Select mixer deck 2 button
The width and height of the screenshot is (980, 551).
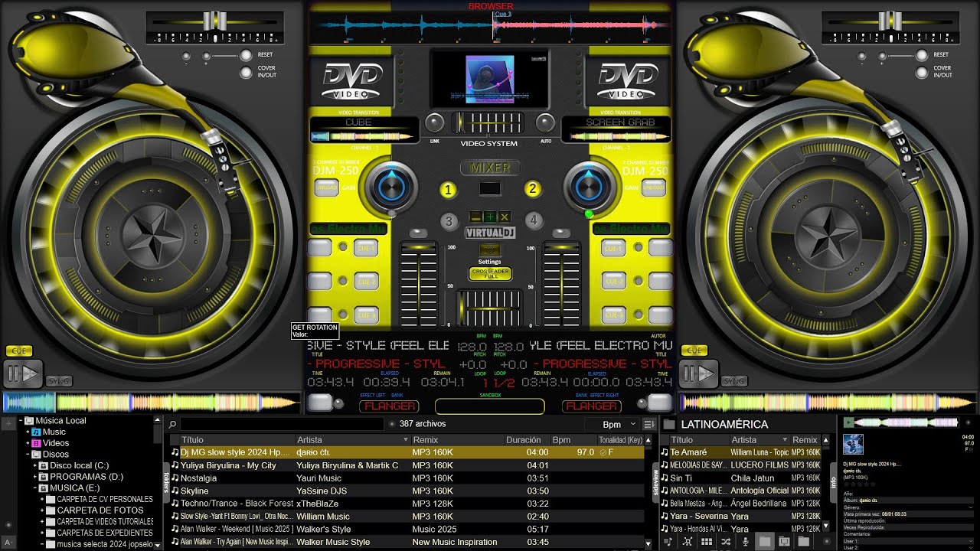(x=532, y=189)
